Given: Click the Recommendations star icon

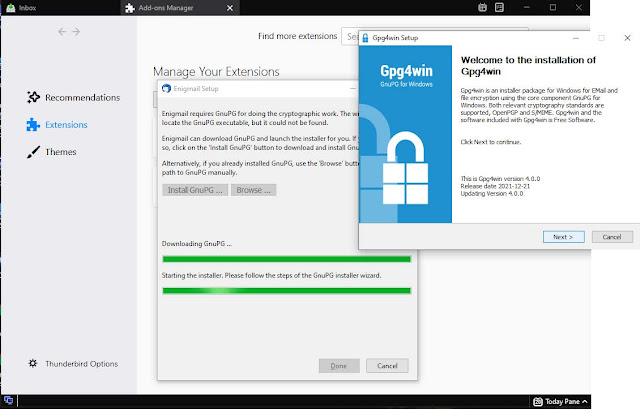Looking at the screenshot, I should tap(33, 97).
